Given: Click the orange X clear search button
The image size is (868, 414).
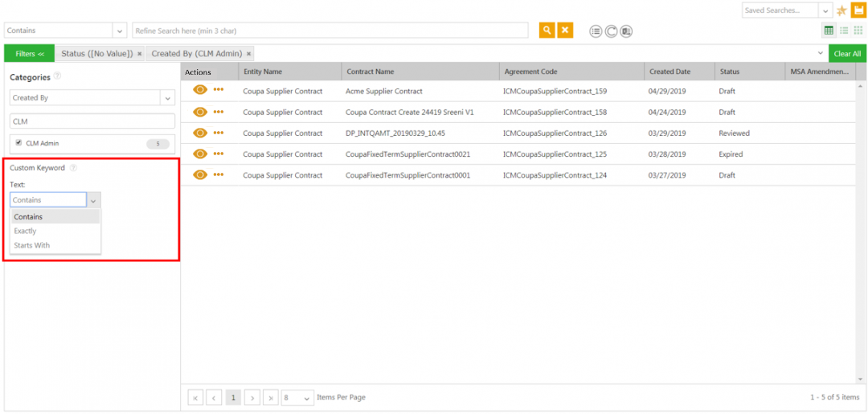Looking at the screenshot, I should point(565,31).
